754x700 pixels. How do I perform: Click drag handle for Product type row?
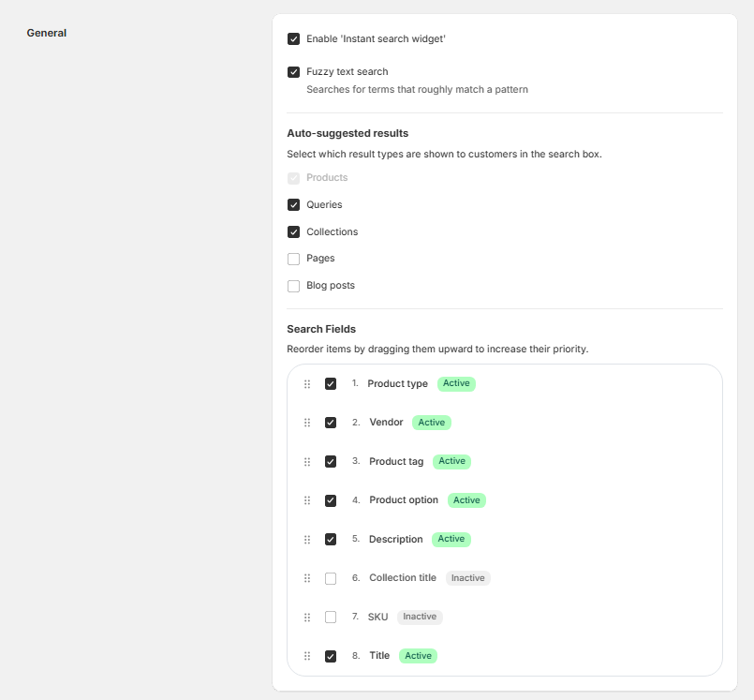pos(307,384)
